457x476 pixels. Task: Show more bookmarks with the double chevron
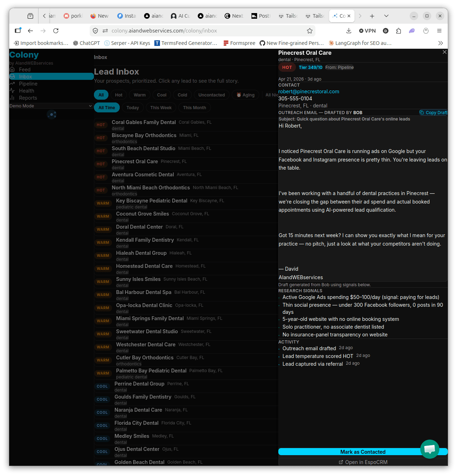440,43
